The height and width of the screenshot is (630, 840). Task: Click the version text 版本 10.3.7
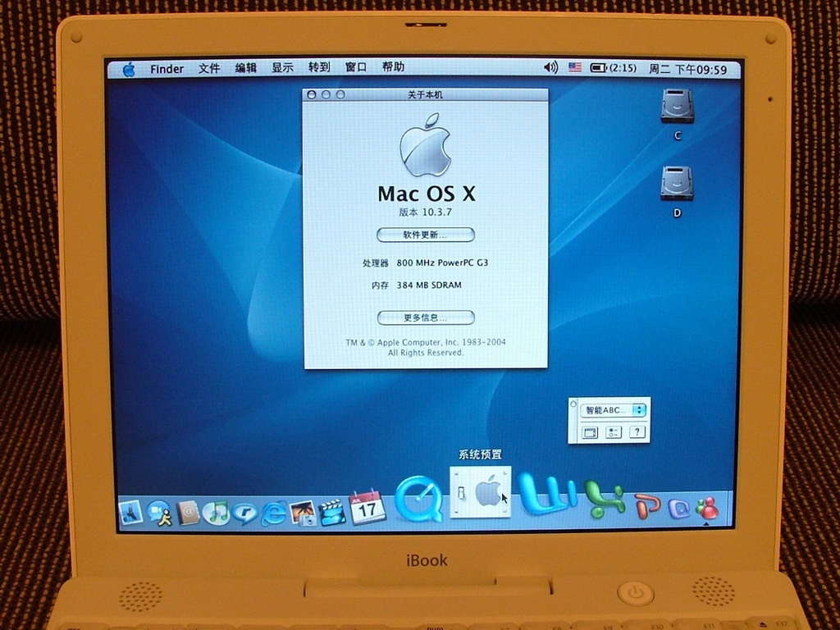(426, 212)
